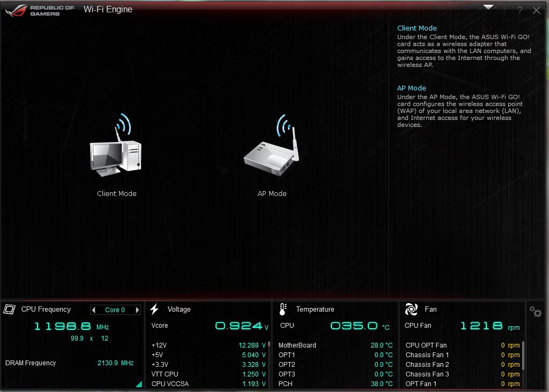Click the OPT2 temperature row
This screenshot has width=549, height=392.
[x=336, y=365]
